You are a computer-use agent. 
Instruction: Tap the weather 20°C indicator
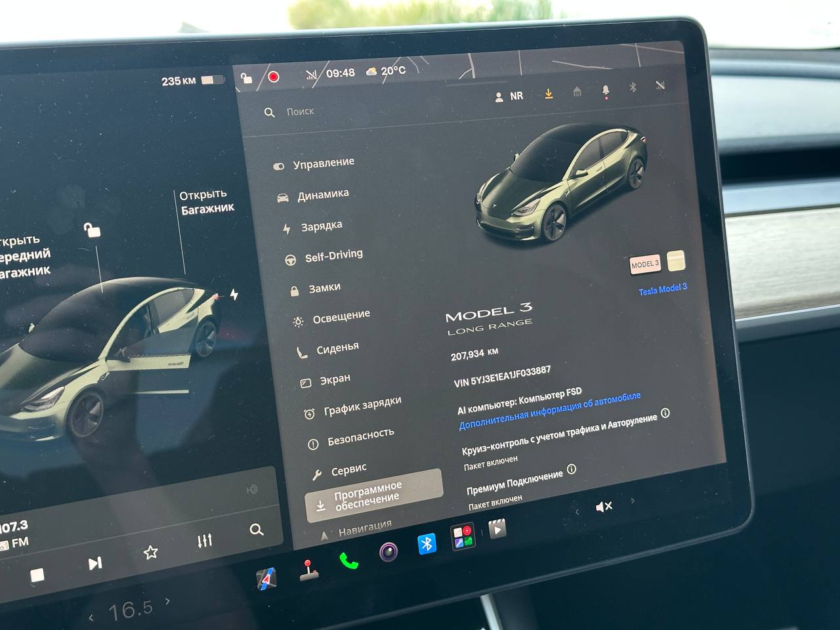click(386, 71)
